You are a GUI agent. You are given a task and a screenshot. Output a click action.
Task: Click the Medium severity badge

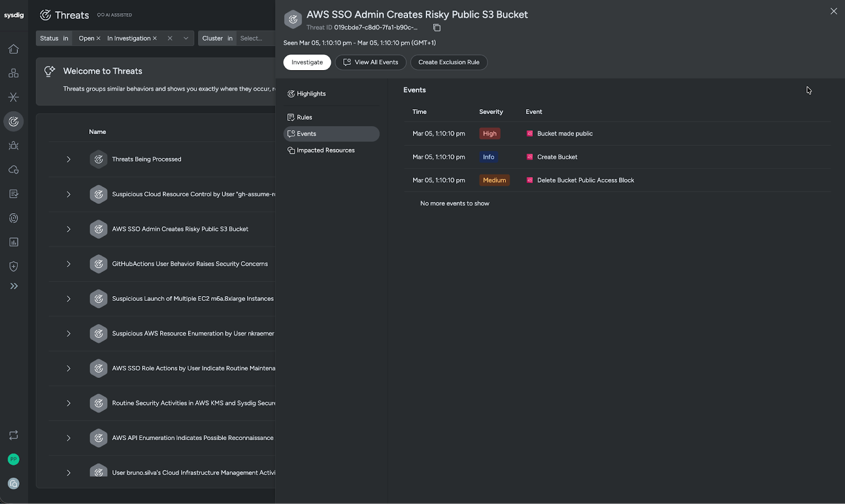coord(494,180)
